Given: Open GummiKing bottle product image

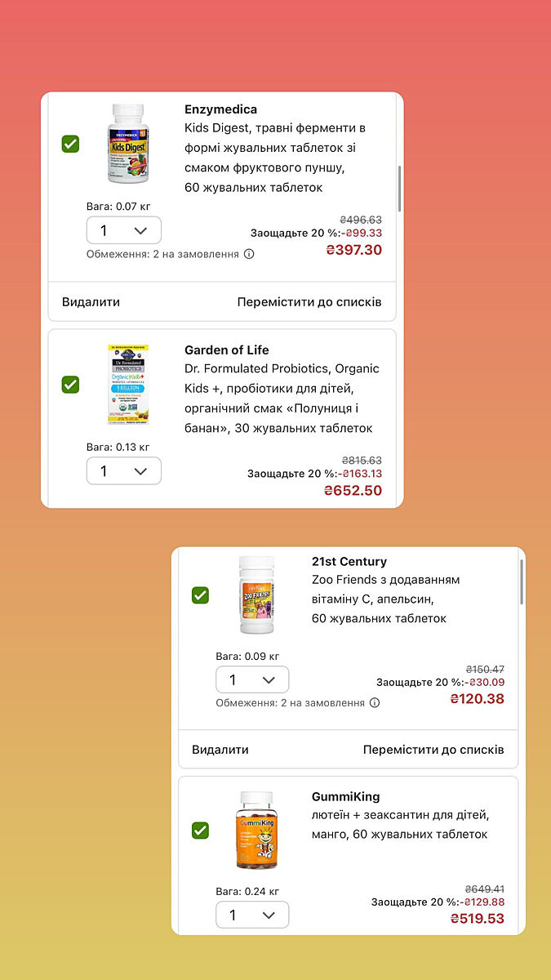Looking at the screenshot, I should point(256,831).
